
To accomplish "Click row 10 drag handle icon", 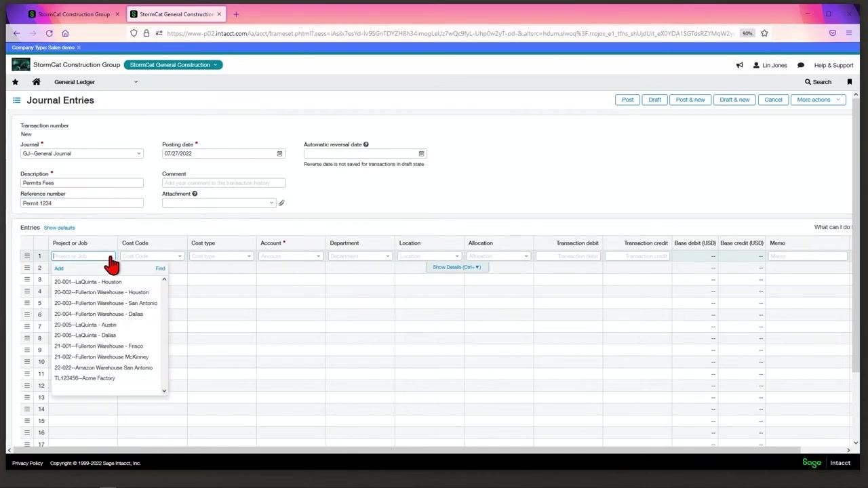I will click(x=27, y=362).
